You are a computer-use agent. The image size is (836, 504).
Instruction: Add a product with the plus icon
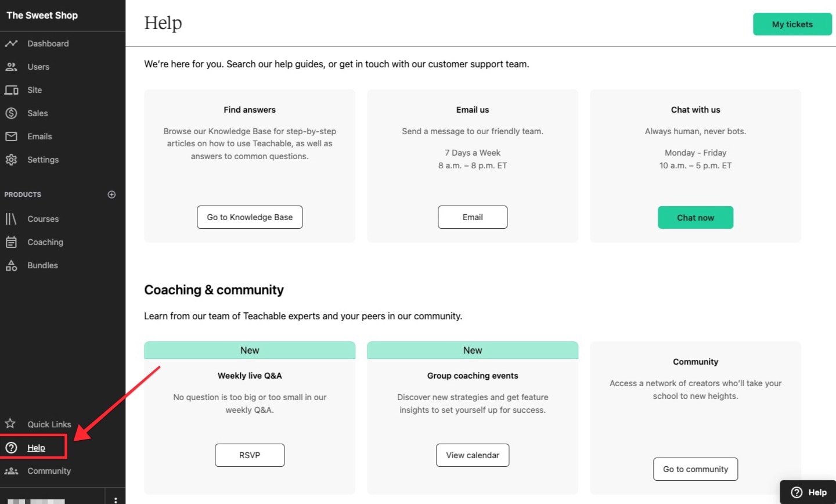111,195
